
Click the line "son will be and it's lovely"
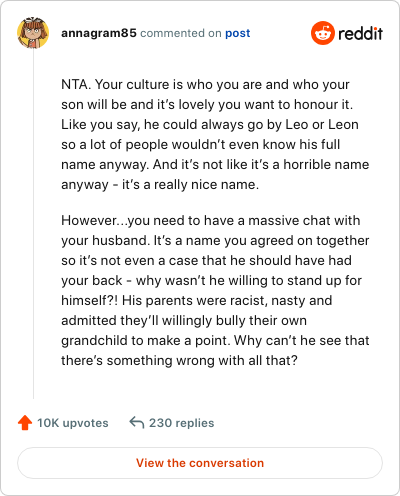coord(207,105)
